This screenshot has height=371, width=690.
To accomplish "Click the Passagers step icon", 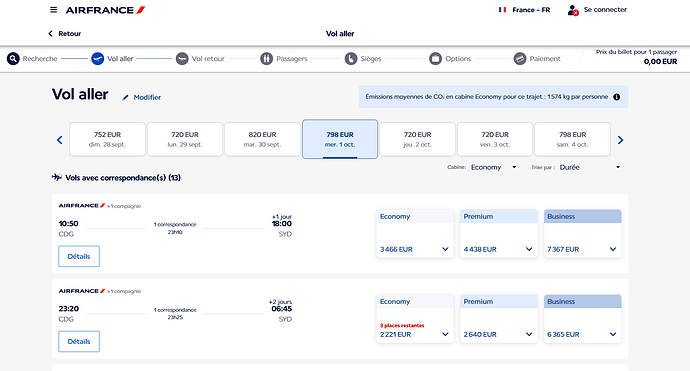I will (x=266, y=59).
